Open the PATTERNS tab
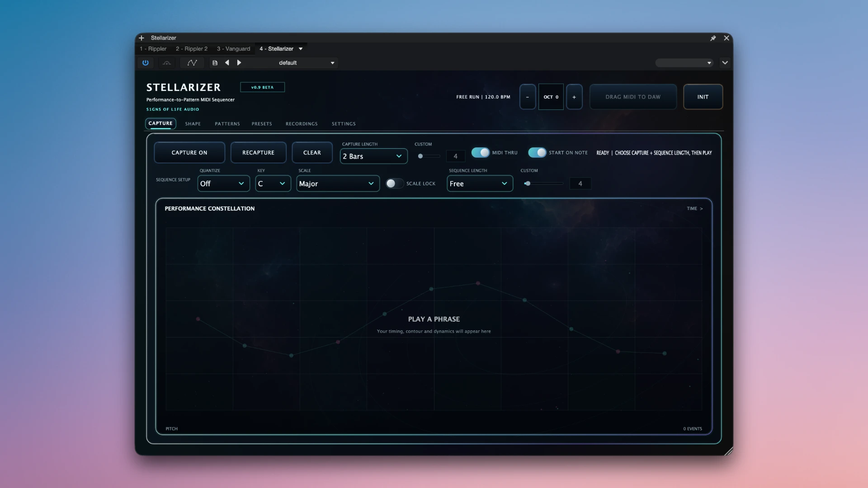This screenshot has height=488, width=868. pos(227,124)
